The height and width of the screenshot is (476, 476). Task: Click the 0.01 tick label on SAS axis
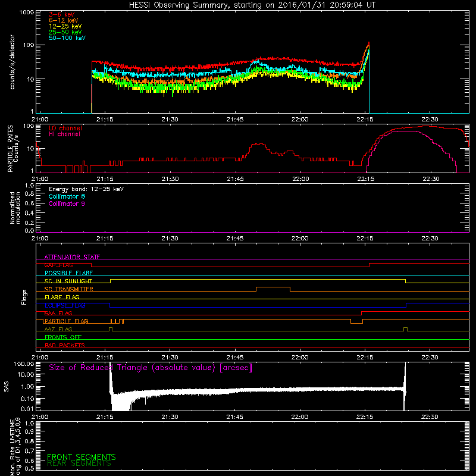pyautogui.click(x=27, y=409)
